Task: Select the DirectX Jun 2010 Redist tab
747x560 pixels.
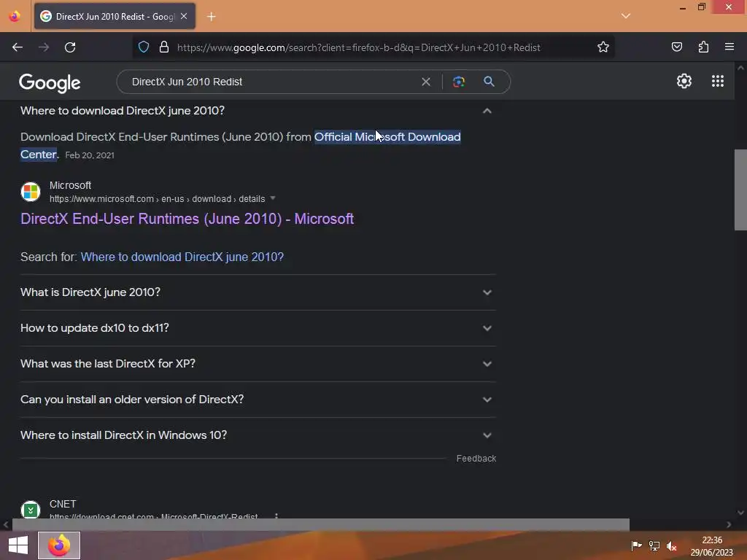Action: point(115,16)
